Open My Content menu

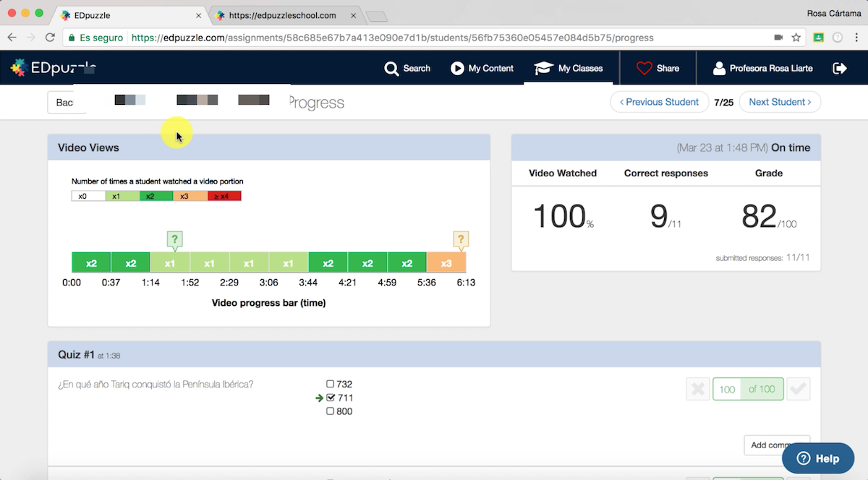[x=482, y=69]
